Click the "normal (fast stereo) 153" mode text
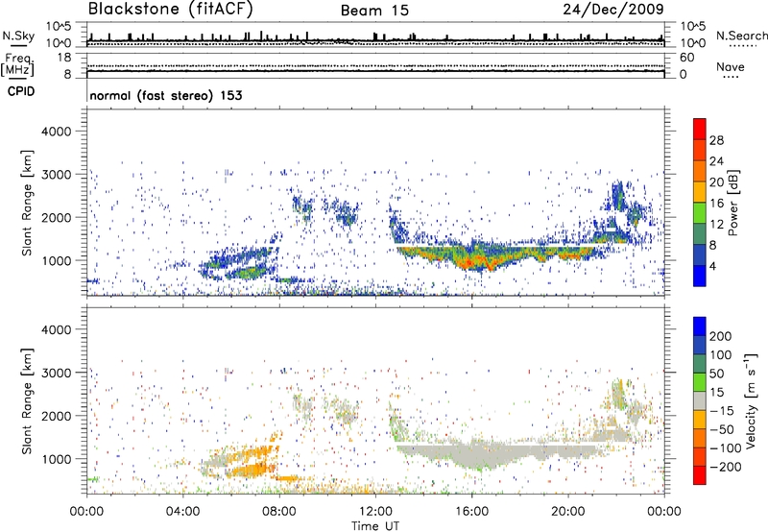The image size is (768, 532). click(166, 95)
